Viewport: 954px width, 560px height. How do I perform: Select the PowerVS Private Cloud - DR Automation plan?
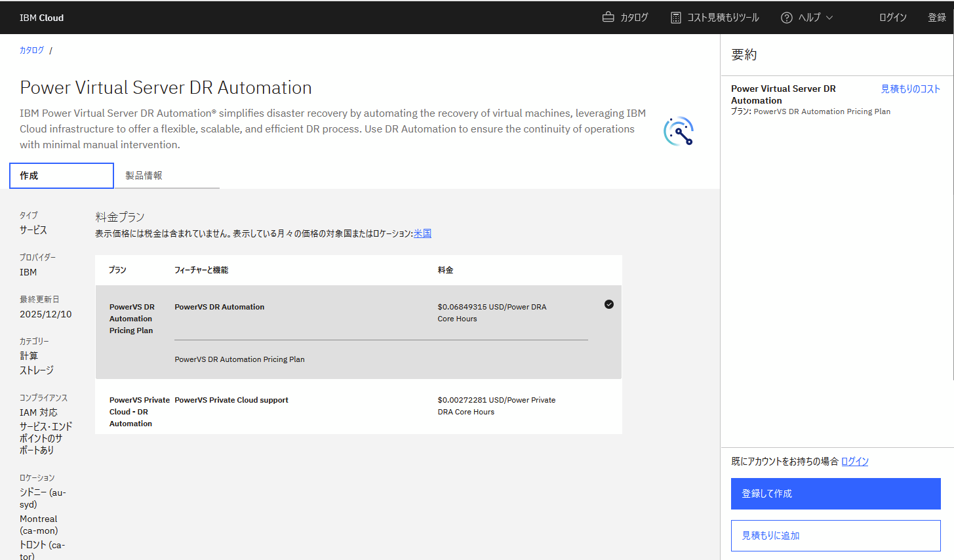click(x=359, y=407)
